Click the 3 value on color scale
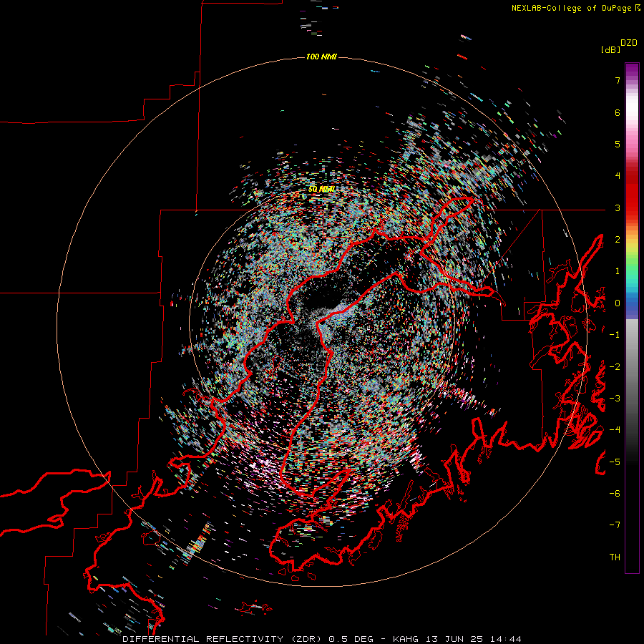 pos(618,208)
